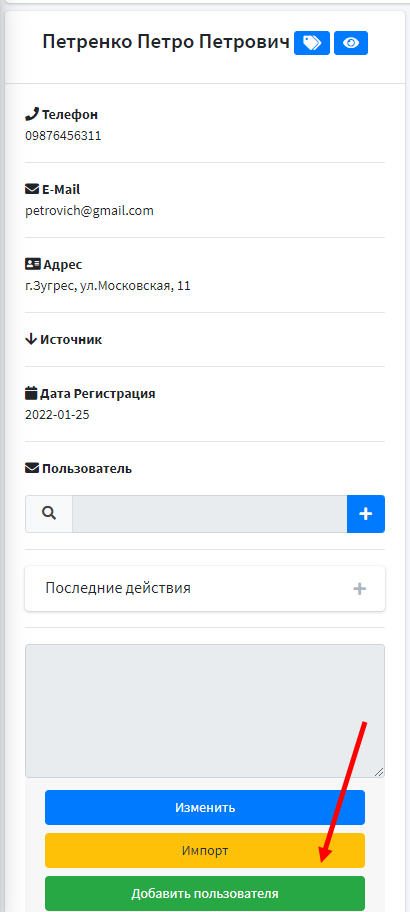Click the green Добавить пользователя button
The image size is (410, 912).
pos(205,893)
